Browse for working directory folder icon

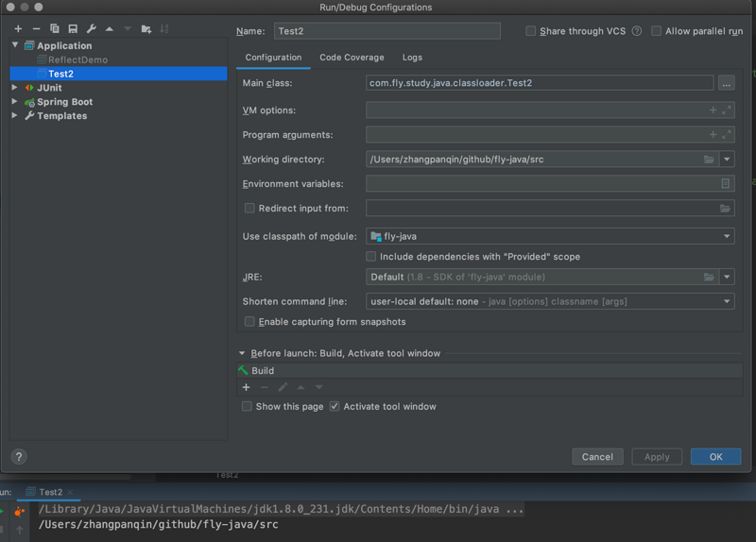point(709,160)
